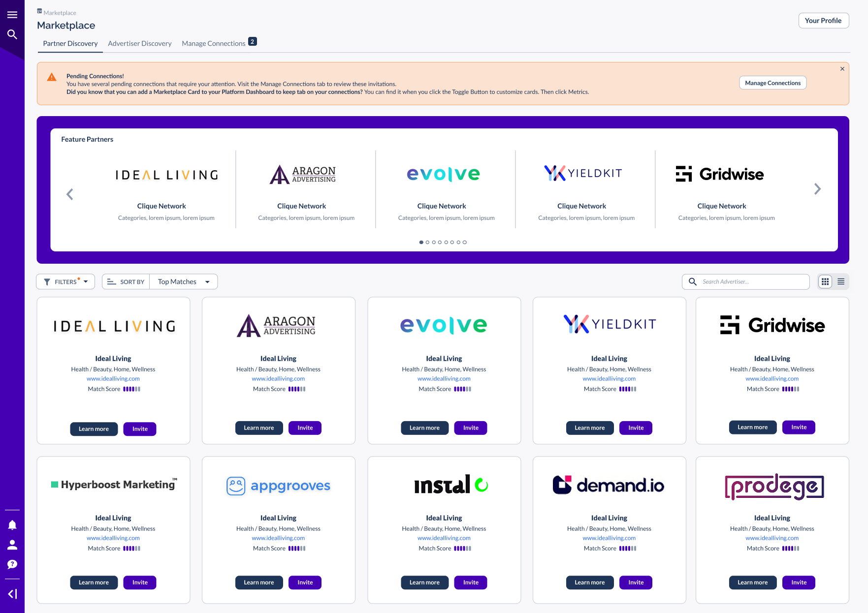Viewport: 868px width, 613px height.
Task: Select the first carousel pagination dot
Action: coord(421,242)
